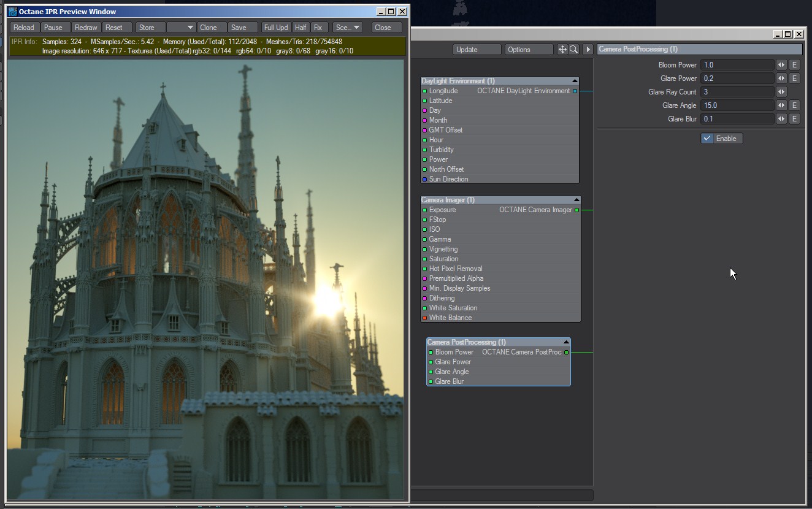Image resolution: width=812 pixels, height=509 pixels.
Task: Click the envelope E button for Glare Angle
Action: click(794, 105)
